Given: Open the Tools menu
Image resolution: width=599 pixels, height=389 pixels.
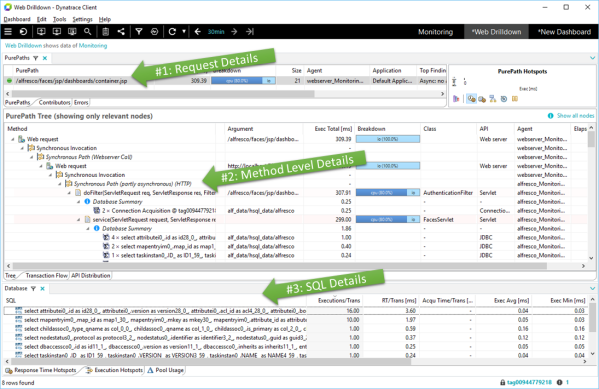Looking at the screenshot, I should click(x=59, y=19).
